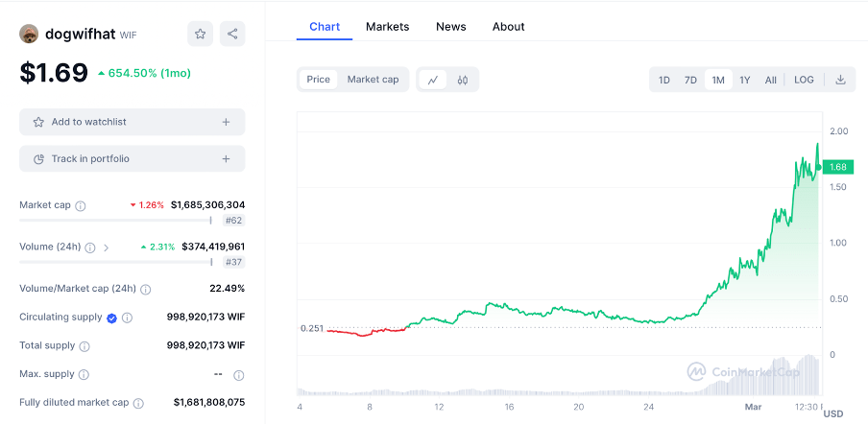Click the share icon button

point(232,34)
